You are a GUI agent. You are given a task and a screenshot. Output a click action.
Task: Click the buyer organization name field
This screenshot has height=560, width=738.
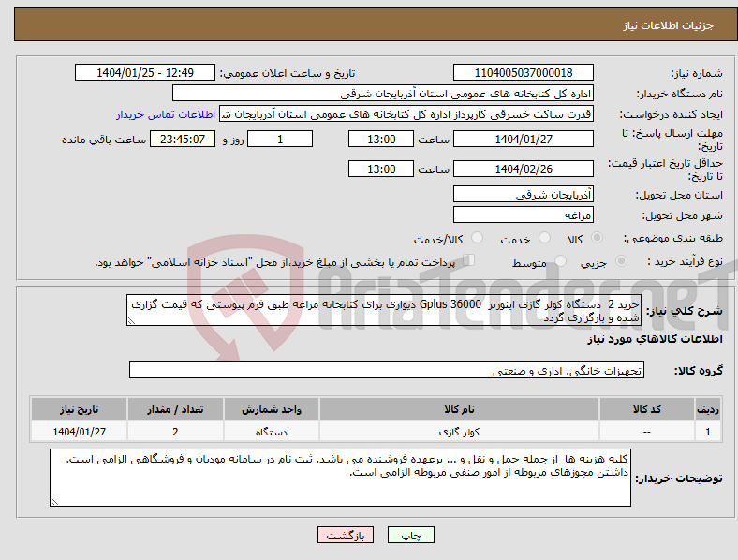[383, 93]
